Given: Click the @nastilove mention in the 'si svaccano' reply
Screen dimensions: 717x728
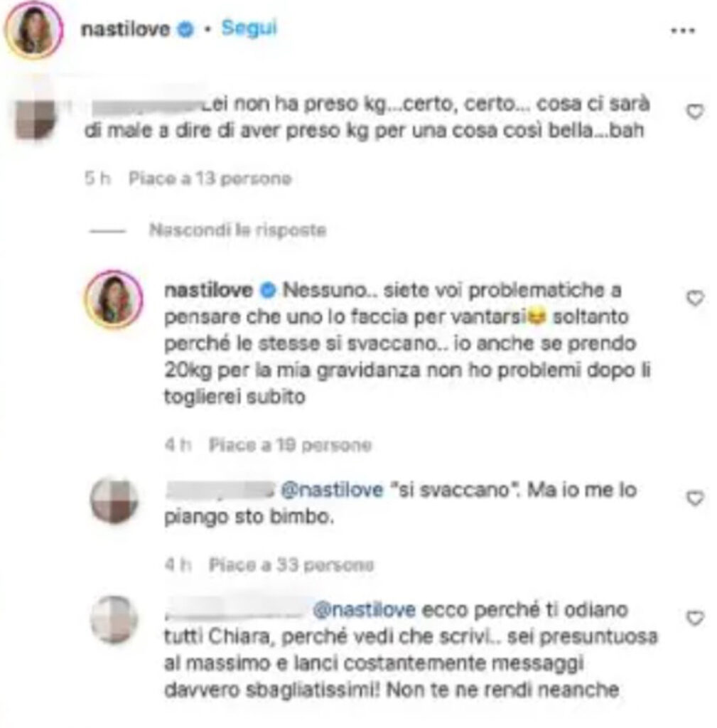Looking at the screenshot, I should click(x=333, y=491).
